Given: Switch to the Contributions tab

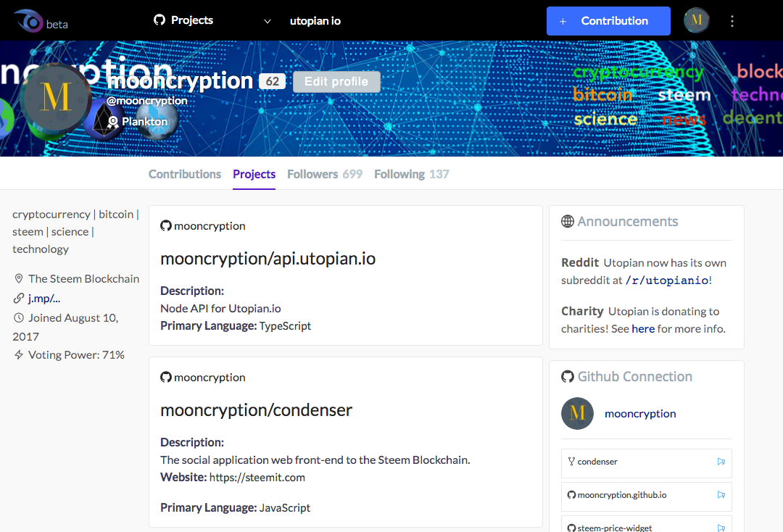Looking at the screenshot, I should (185, 174).
